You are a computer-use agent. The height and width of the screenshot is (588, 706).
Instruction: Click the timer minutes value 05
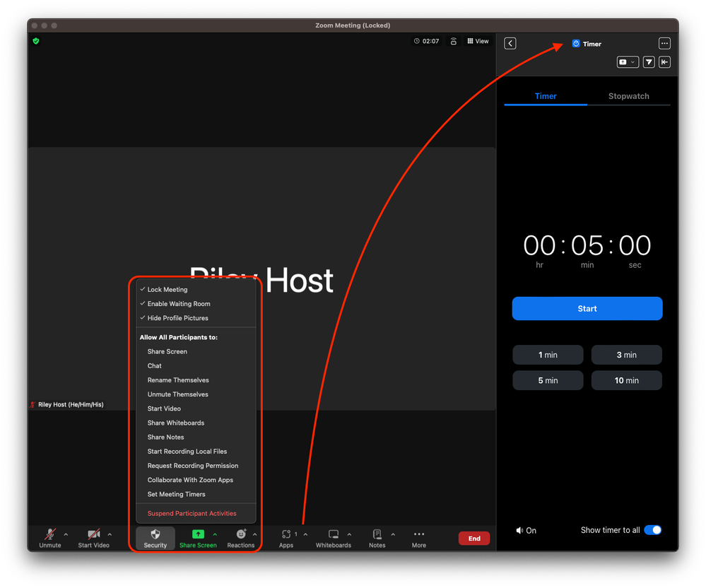coord(587,246)
